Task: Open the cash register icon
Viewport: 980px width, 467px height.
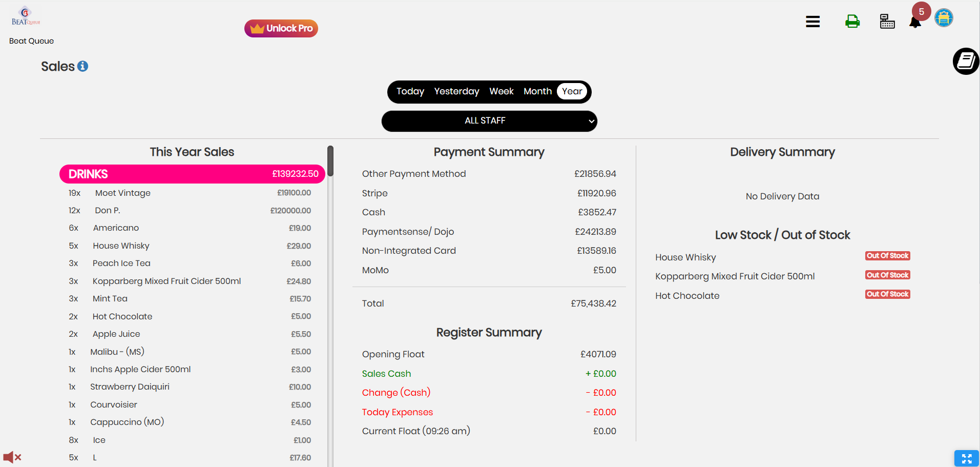Action: (887, 22)
